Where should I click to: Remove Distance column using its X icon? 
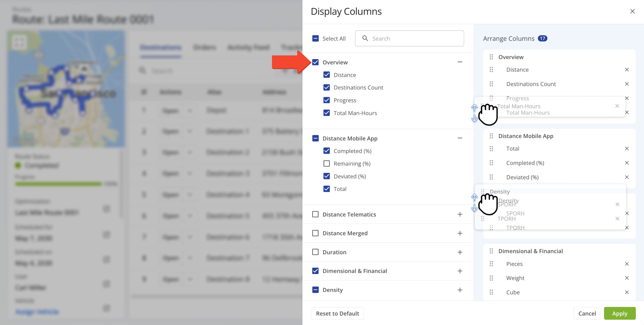626,70
